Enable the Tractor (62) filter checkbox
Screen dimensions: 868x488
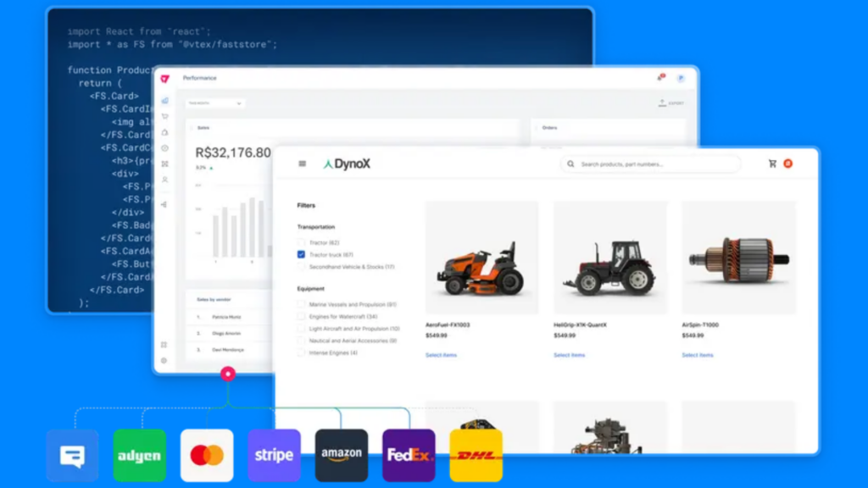(x=301, y=242)
